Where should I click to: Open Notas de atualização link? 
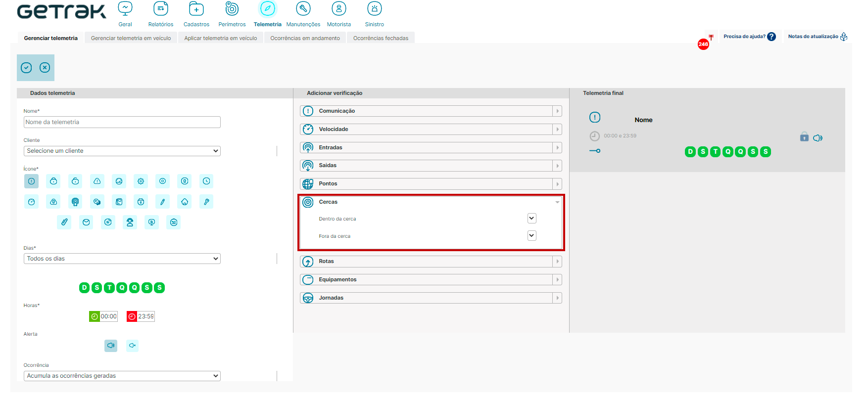coord(818,37)
